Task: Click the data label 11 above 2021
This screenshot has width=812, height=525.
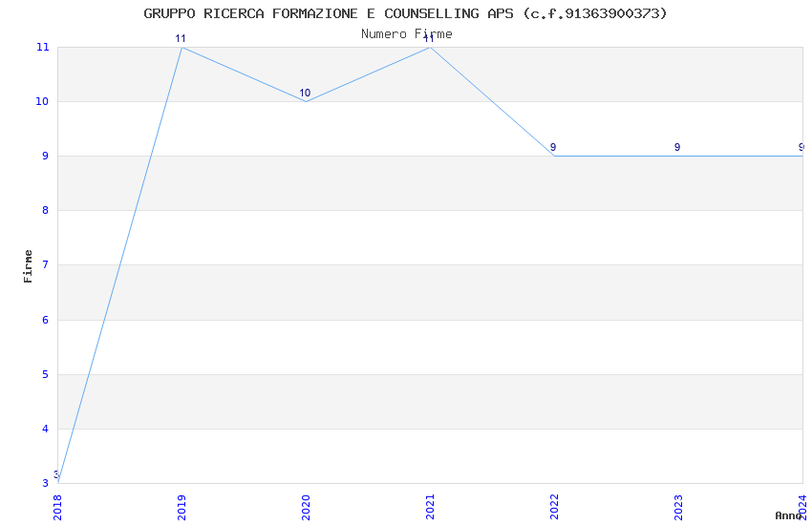Action: [x=429, y=38]
